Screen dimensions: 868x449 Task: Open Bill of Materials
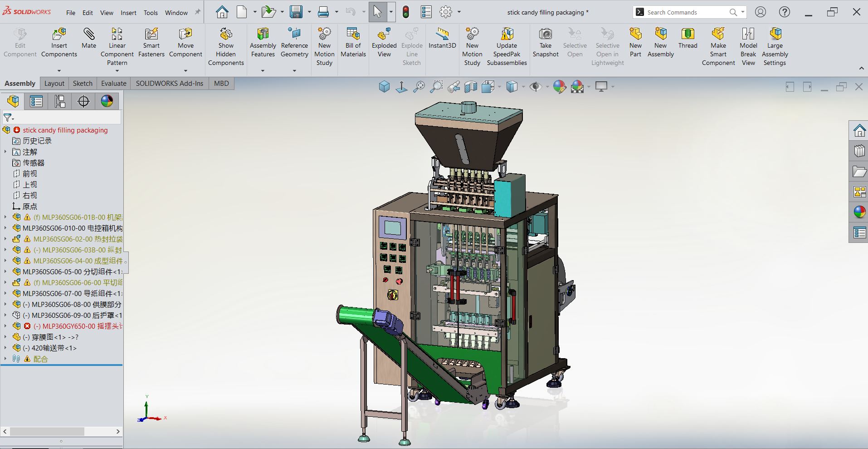click(x=353, y=43)
